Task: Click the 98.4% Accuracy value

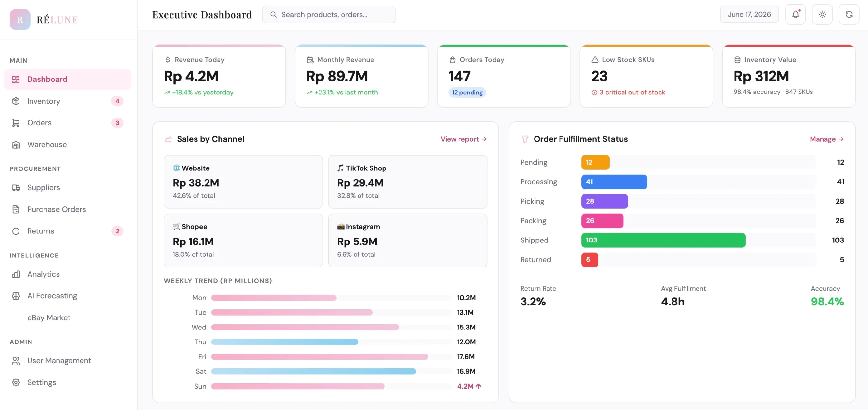Action: click(x=827, y=302)
